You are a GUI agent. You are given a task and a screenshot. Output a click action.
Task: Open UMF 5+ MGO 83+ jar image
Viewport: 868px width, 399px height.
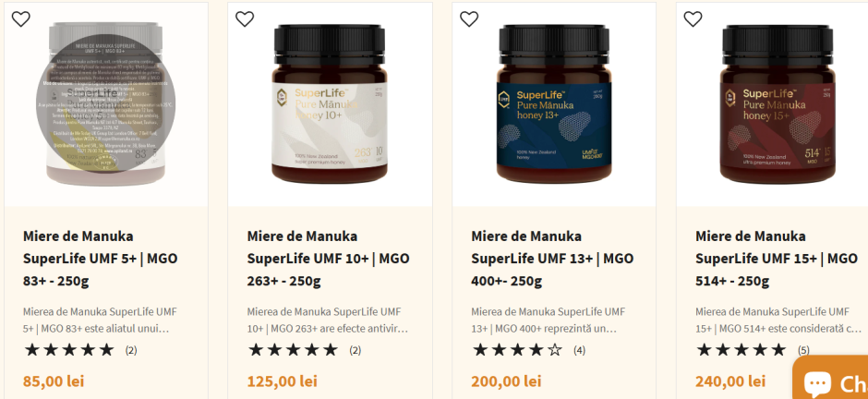pyautogui.click(x=106, y=104)
